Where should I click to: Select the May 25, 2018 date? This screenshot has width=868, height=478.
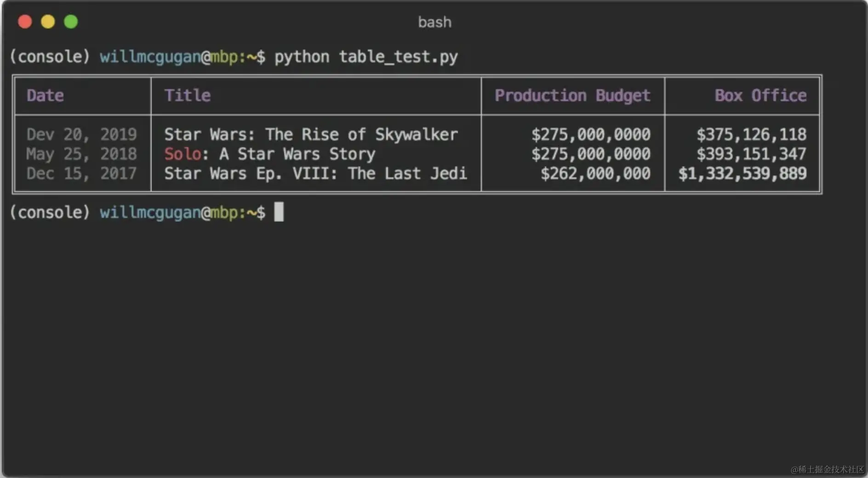[82, 154]
